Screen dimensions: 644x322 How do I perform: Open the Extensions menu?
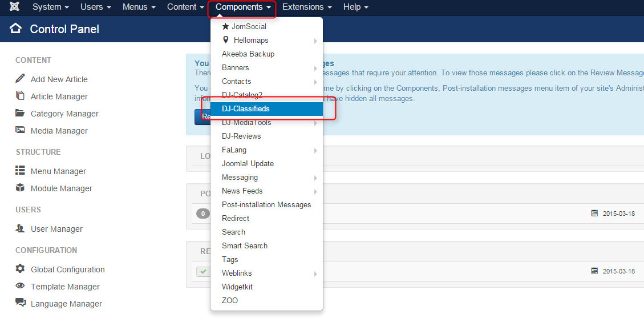click(x=307, y=7)
